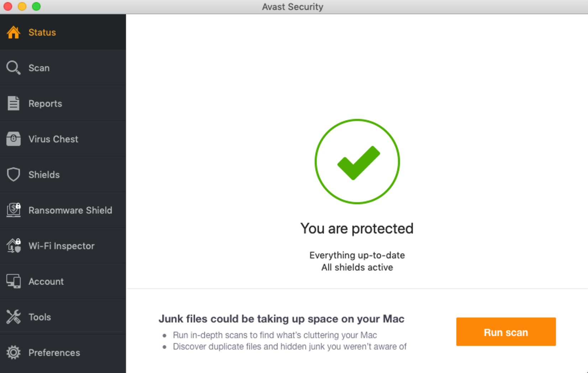The width and height of the screenshot is (588, 373).
Task: Click the Ransomware Shield locked icon
Action: click(14, 210)
